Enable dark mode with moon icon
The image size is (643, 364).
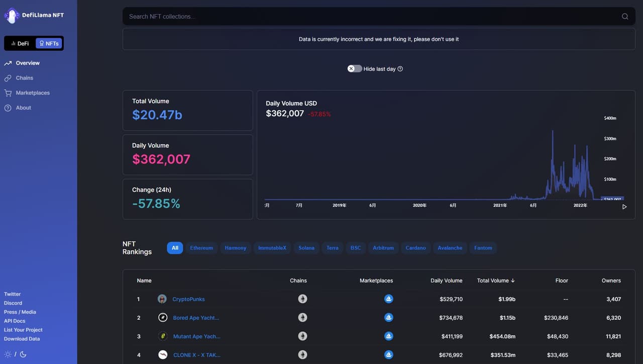(x=23, y=354)
